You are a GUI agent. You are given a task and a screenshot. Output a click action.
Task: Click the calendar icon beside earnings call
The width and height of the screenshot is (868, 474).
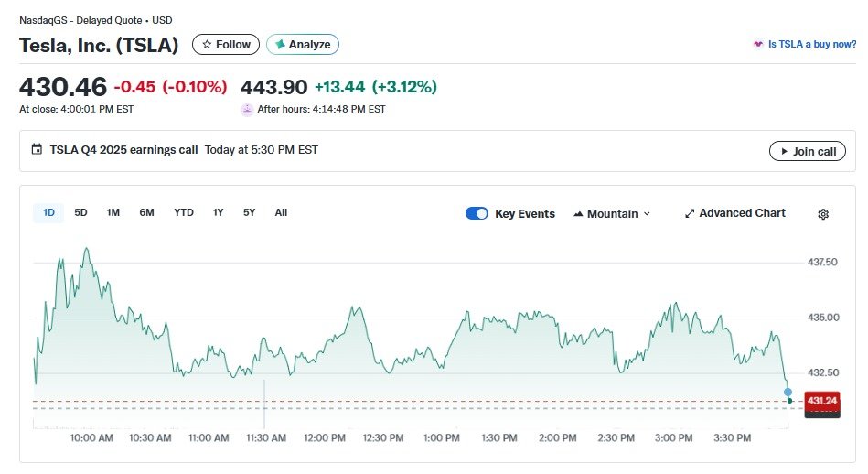[37, 150]
